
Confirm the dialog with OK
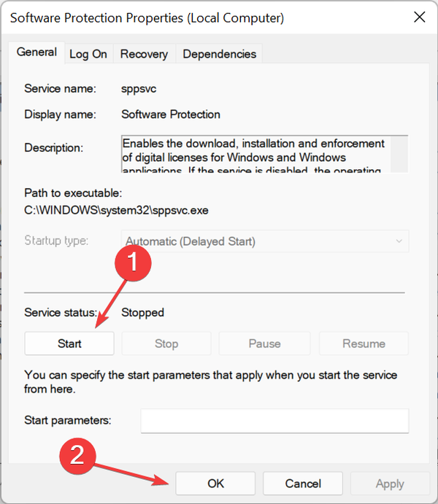215,483
